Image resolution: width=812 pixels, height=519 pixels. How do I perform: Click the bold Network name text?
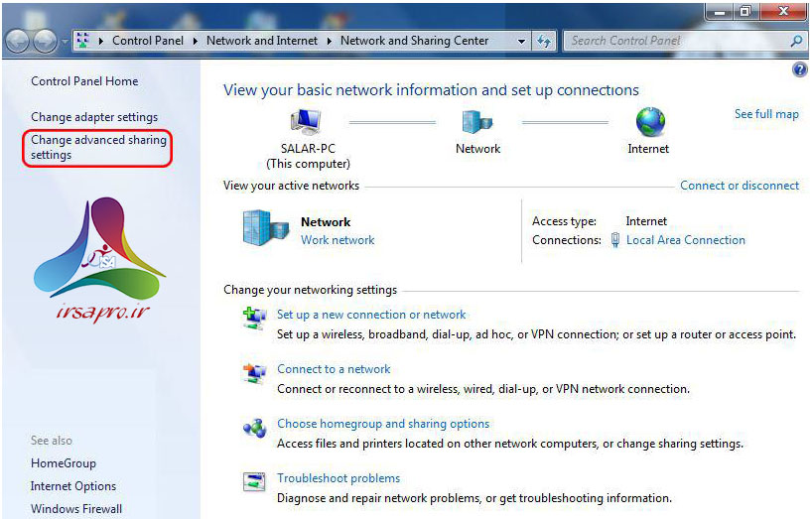coord(326,222)
